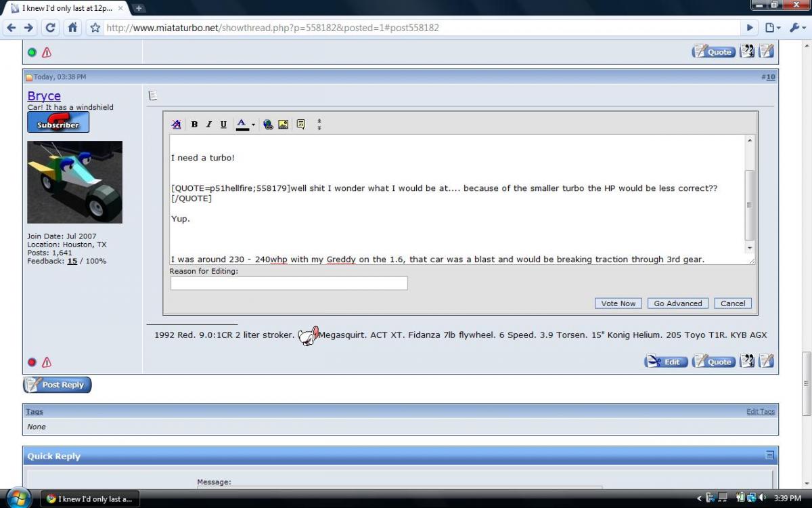Screen dimensions: 812x508
Task: Click the 3:39 PM taskbar clock
Action: pos(787,499)
